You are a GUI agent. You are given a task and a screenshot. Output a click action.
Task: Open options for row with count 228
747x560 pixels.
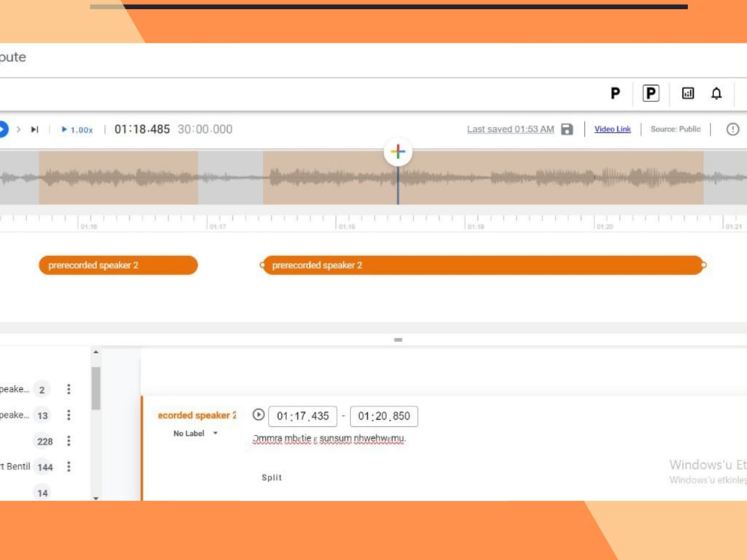pos(69,441)
